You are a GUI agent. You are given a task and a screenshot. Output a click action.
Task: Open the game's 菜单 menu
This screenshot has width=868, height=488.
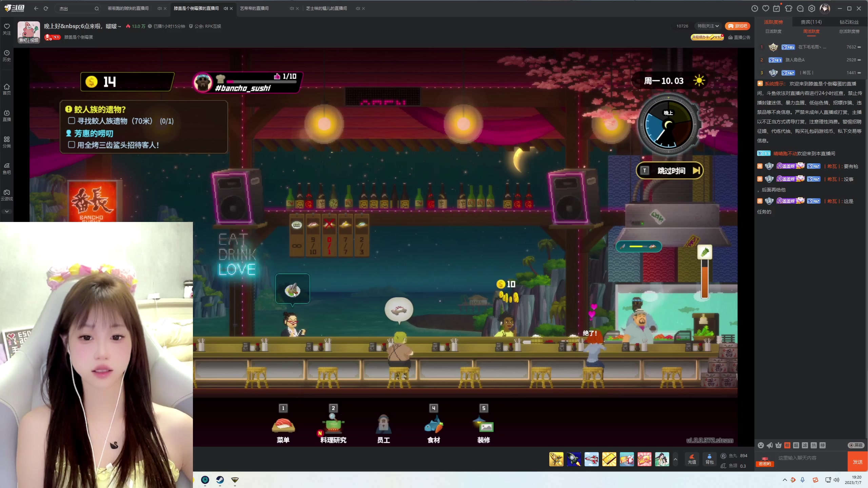[283, 424]
